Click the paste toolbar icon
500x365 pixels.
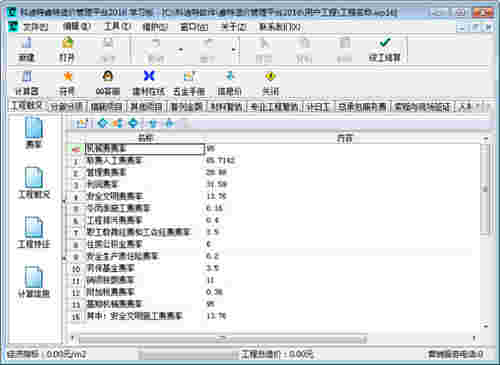344,49
